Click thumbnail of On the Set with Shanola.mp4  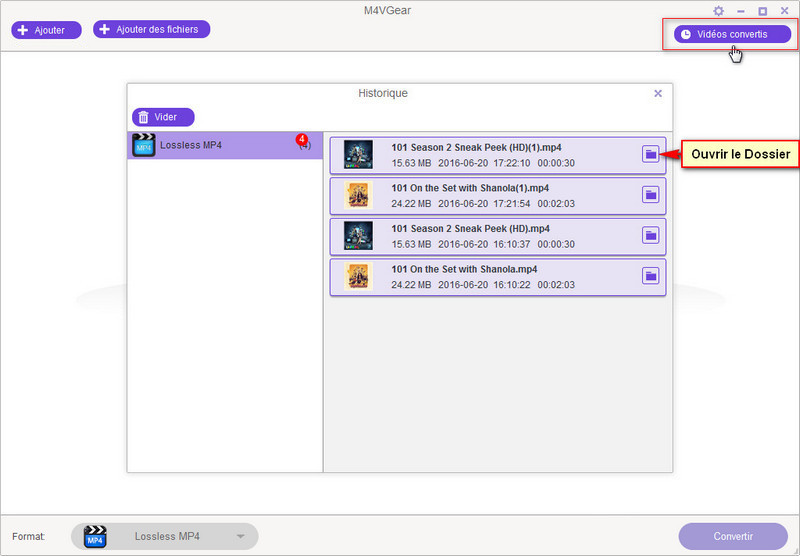(x=358, y=276)
